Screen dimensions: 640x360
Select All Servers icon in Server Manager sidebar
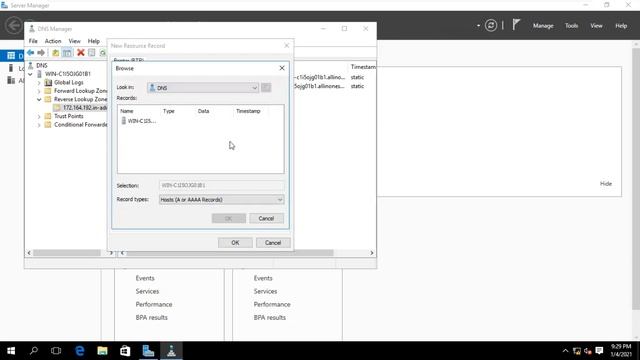tap(11, 80)
